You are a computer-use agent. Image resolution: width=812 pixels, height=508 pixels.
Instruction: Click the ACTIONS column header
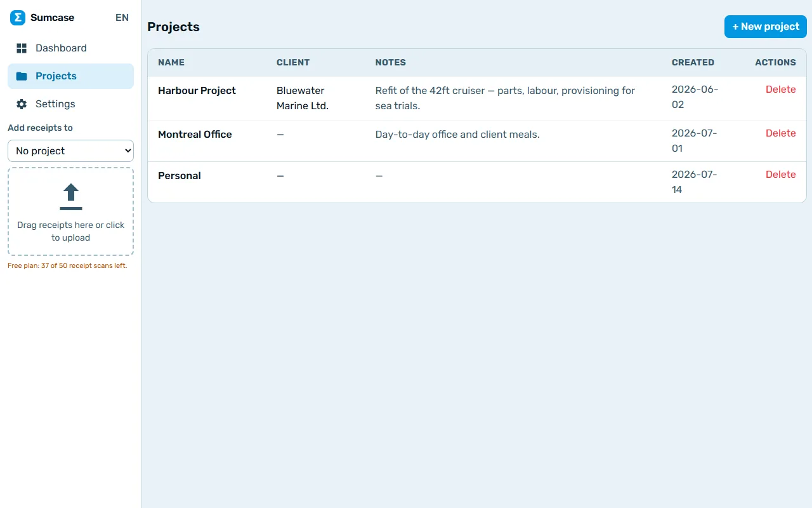pyautogui.click(x=775, y=63)
